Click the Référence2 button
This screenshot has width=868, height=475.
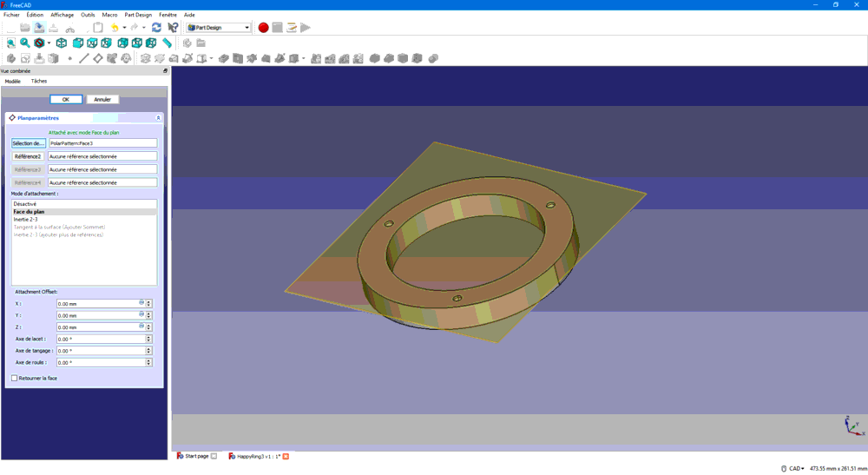29,156
